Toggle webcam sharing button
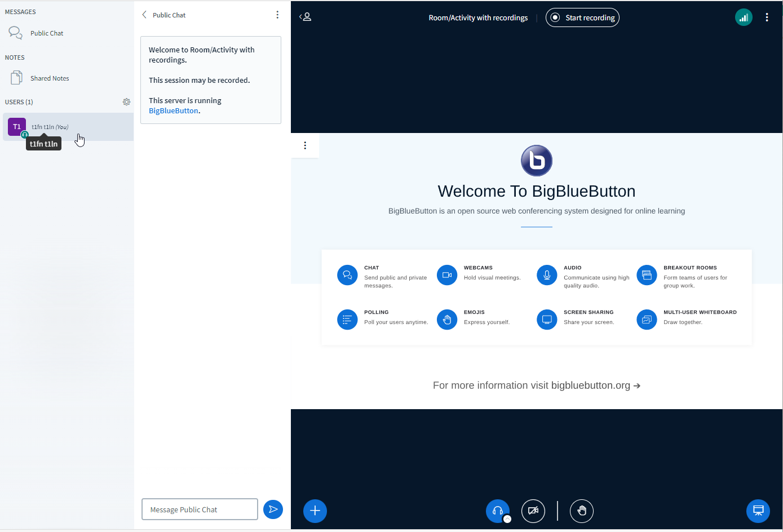The width and height of the screenshot is (783, 532). click(533, 511)
